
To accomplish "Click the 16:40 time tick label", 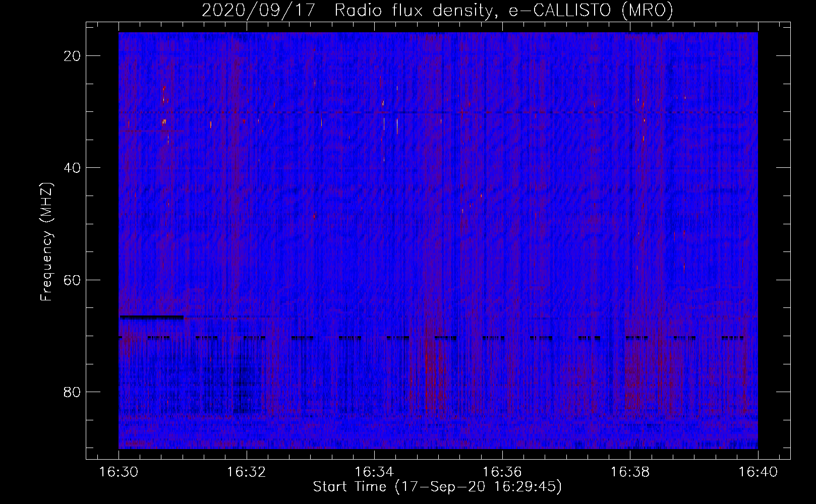I will coord(758,472).
